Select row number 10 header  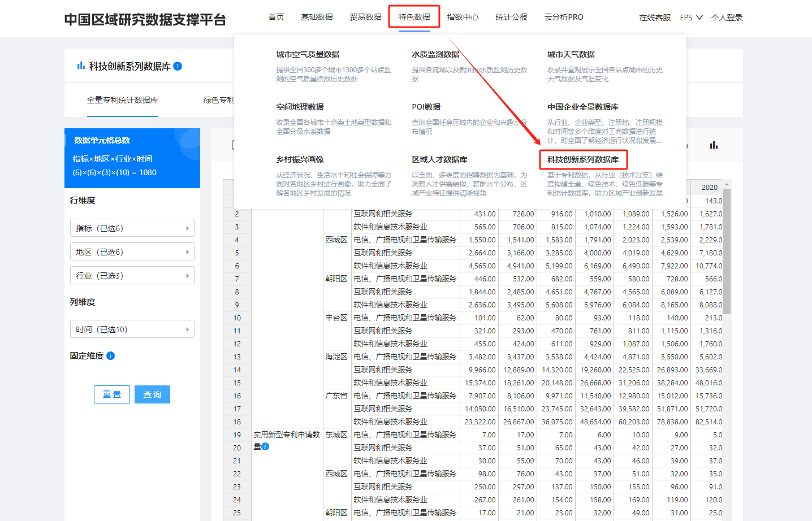pyautogui.click(x=237, y=318)
